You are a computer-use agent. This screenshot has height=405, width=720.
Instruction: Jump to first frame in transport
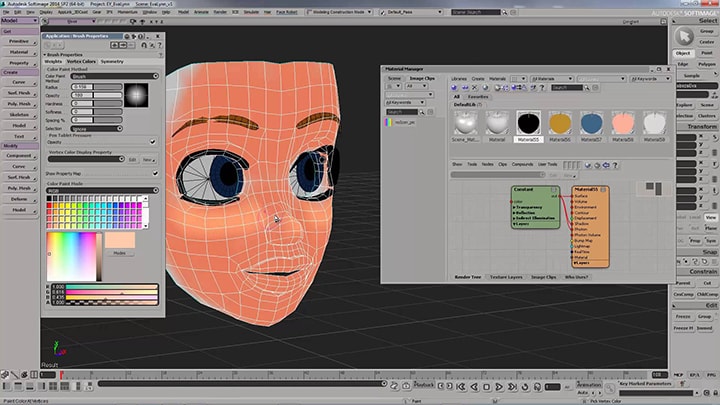point(461,387)
